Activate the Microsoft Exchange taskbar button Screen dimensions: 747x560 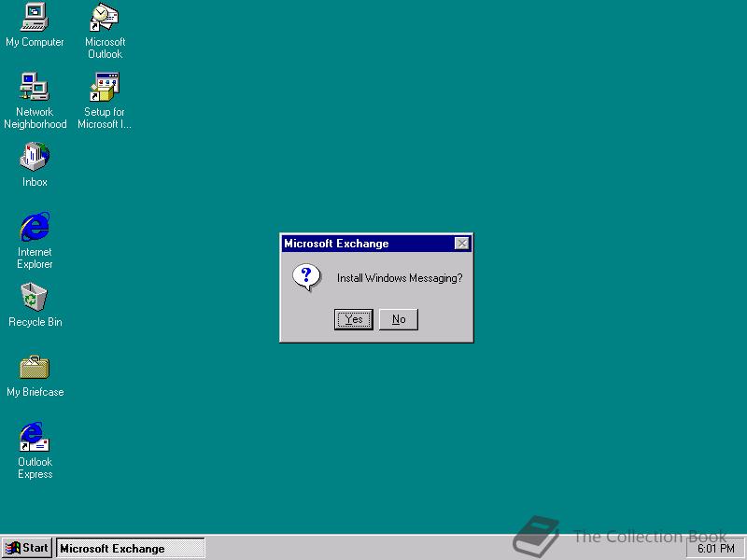pyautogui.click(x=131, y=548)
